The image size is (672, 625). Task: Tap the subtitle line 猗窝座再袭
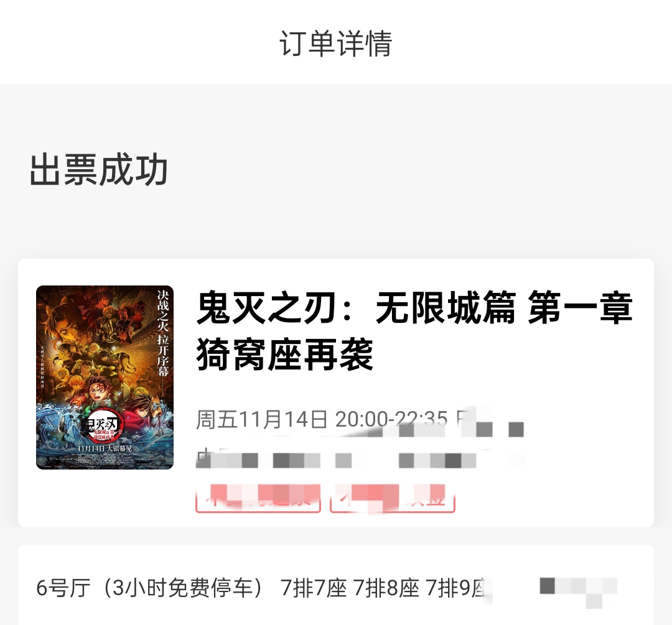pos(284,354)
